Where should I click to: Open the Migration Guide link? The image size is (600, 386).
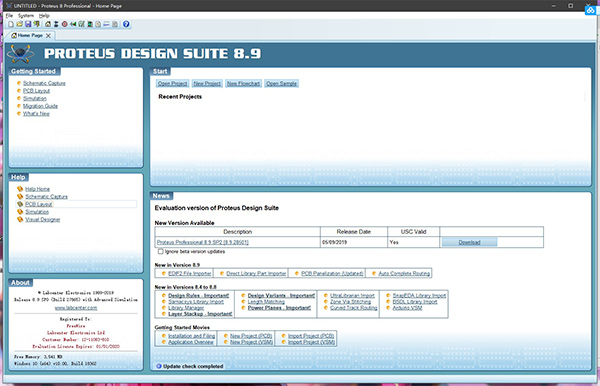(40, 106)
